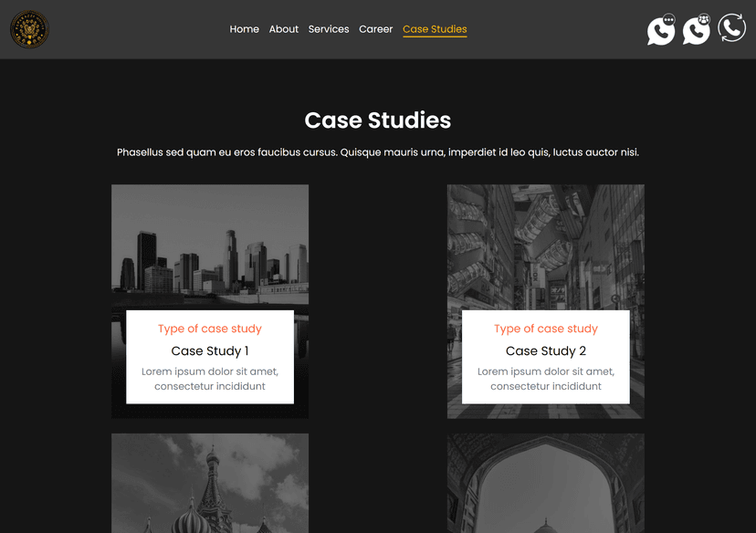The image size is (756, 533).
Task: Click the round gold logo in the header
Action: click(x=29, y=29)
